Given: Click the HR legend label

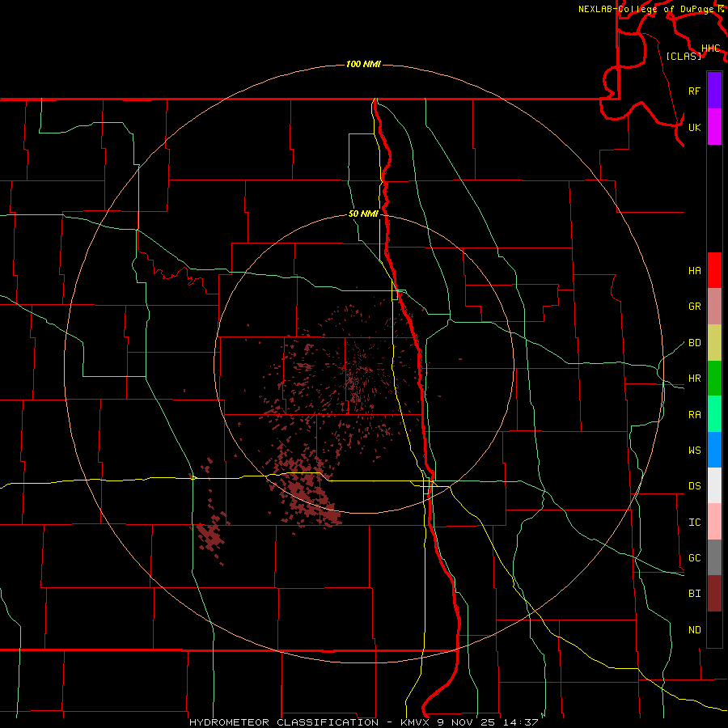Looking at the screenshot, I should coord(694,379).
